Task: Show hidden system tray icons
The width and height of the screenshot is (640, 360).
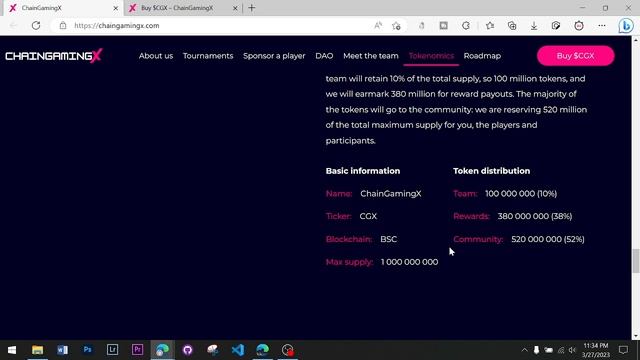Action: pos(524,350)
